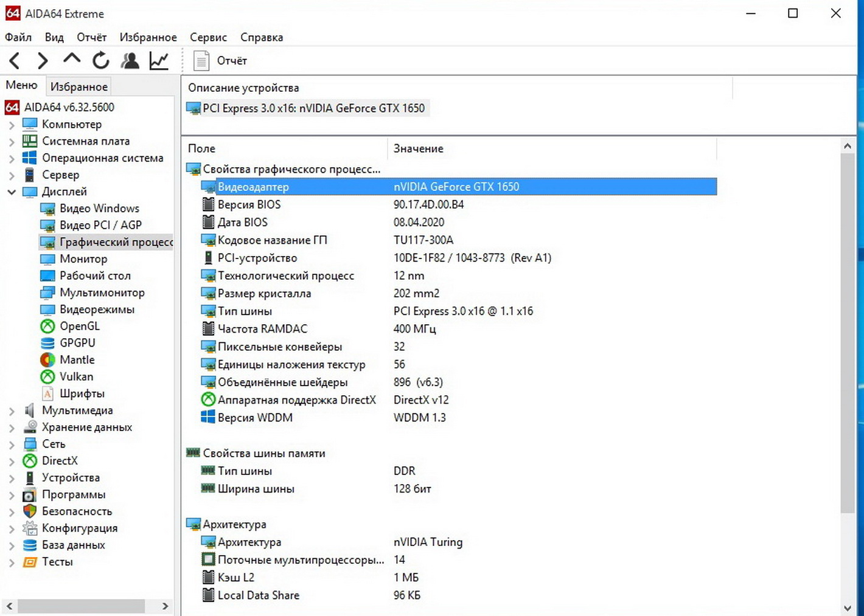The height and width of the screenshot is (616, 864).
Task: Click the Устройства tree icon
Action: point(30,478)
